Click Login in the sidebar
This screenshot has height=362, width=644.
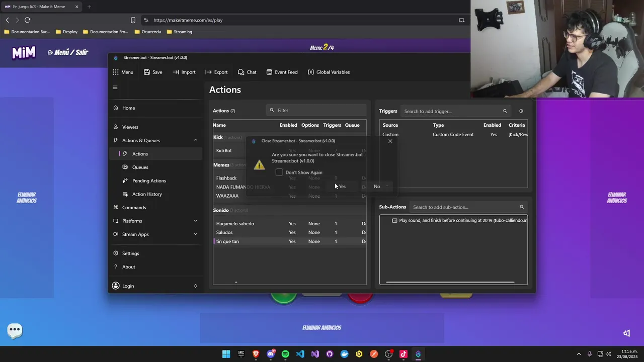pos(128,286)
